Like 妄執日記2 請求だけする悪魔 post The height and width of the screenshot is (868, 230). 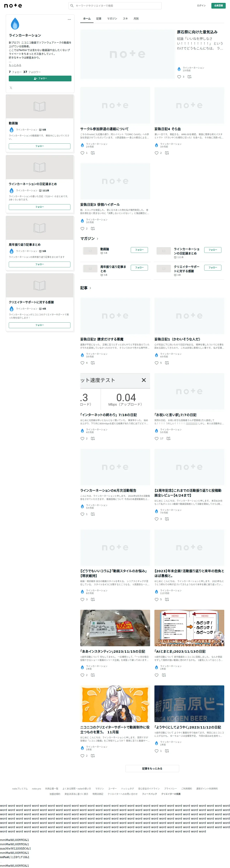(82, 363)
